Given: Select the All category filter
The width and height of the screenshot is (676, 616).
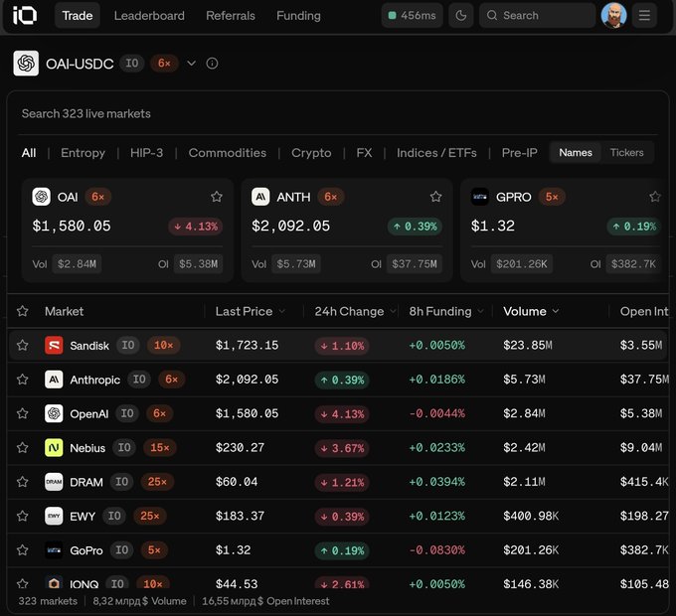Looking at the screenshot, I should [29, 153].
